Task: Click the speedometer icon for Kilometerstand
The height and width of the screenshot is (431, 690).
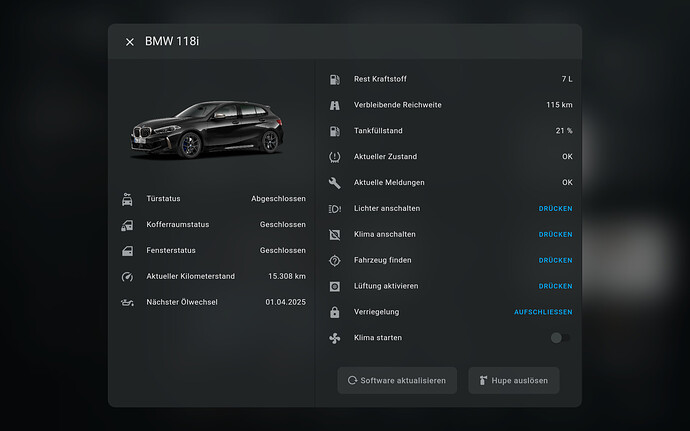Action: click(x=127, y=276)
